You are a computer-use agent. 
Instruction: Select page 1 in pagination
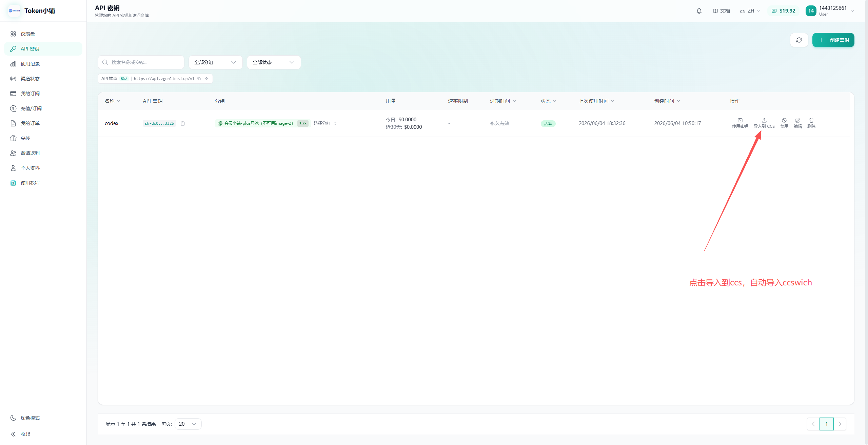click(827, 424)
